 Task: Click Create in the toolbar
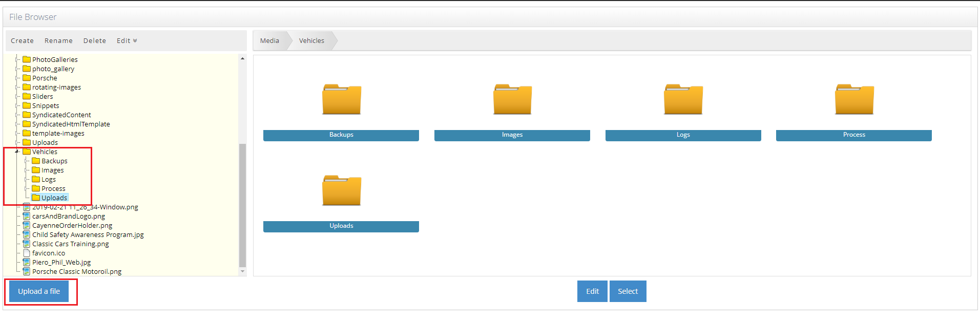click(x=22, y=41)
